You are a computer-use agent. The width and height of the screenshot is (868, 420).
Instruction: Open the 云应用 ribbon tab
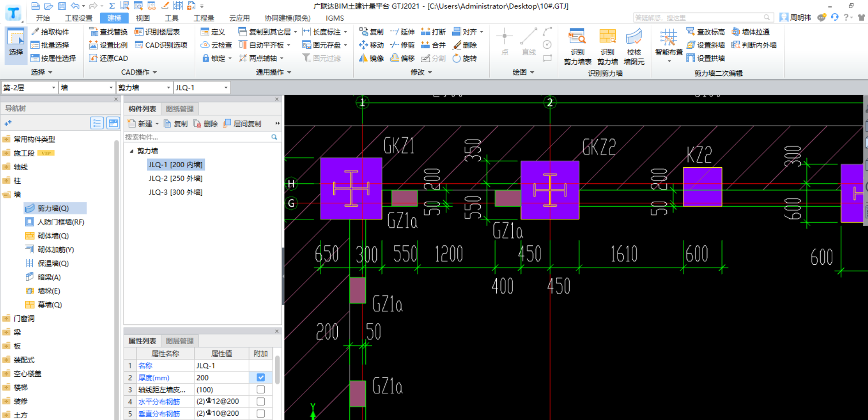click(239, 18)
